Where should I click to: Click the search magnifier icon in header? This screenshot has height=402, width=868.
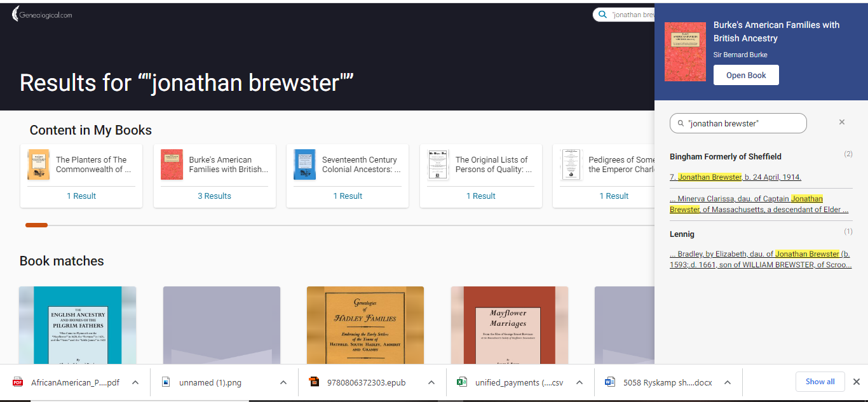(602, 14)
